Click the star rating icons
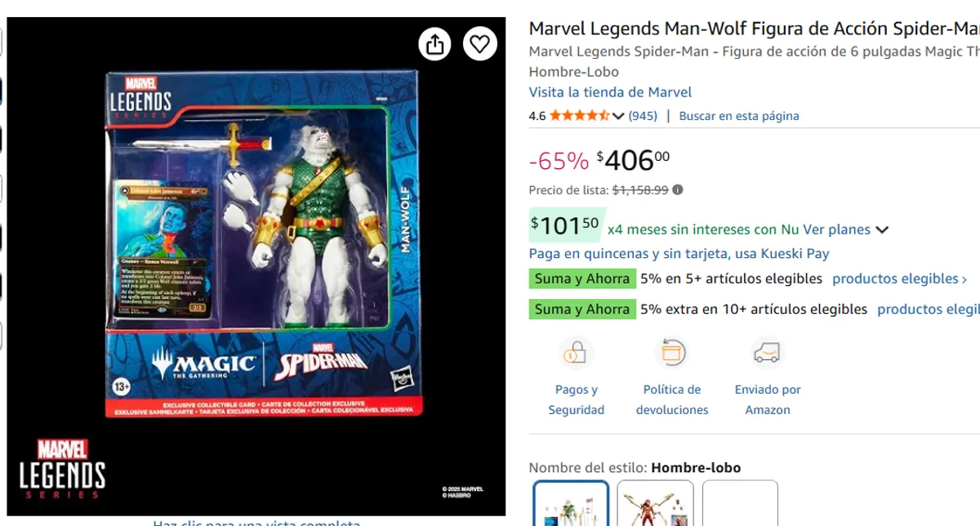Viewport: 980px width, 526px height. click(579, 115)
